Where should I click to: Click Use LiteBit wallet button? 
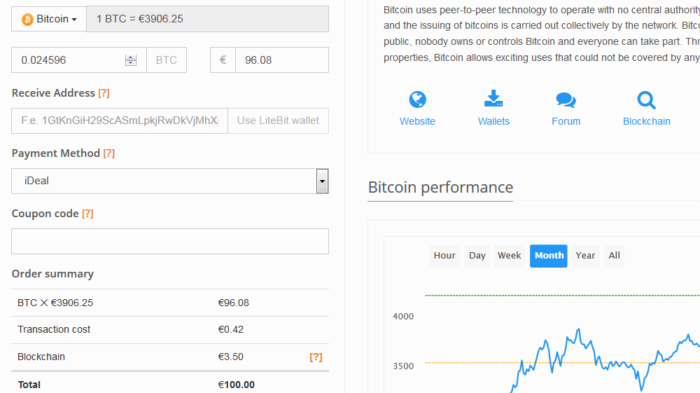[x=278, y=121]
